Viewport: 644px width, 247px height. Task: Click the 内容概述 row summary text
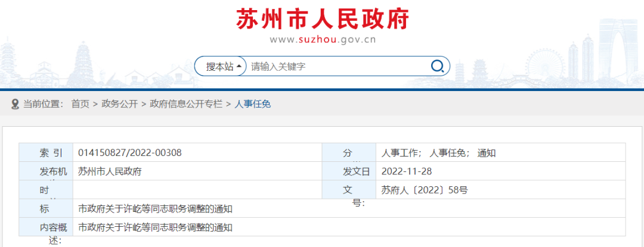pos(155,227)
